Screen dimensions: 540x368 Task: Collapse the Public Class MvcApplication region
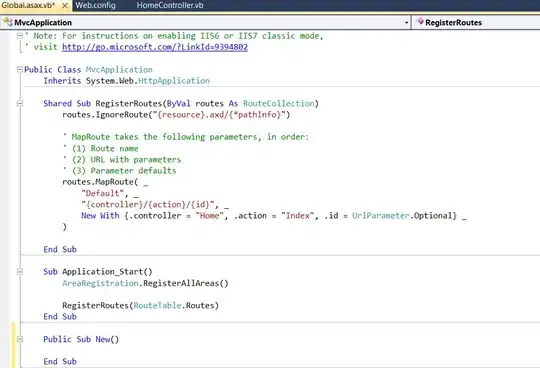(x=20, y=70)
